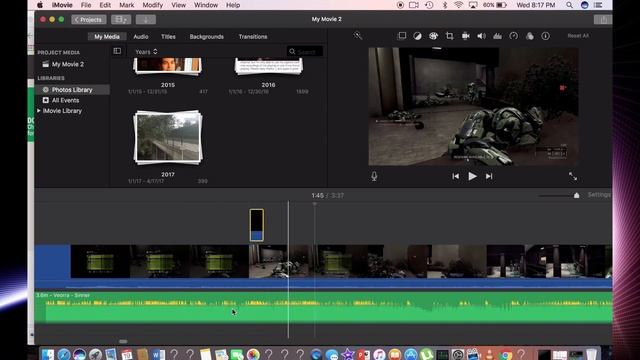This screenshot has width=640, height=360.
Task: Open the Apple menu
Action: point(40,5)
